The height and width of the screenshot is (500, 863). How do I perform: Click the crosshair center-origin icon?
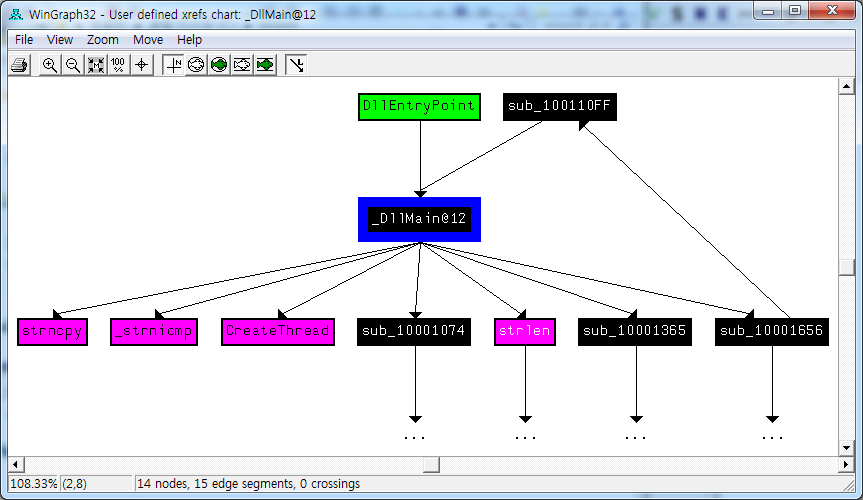[142, 65]
